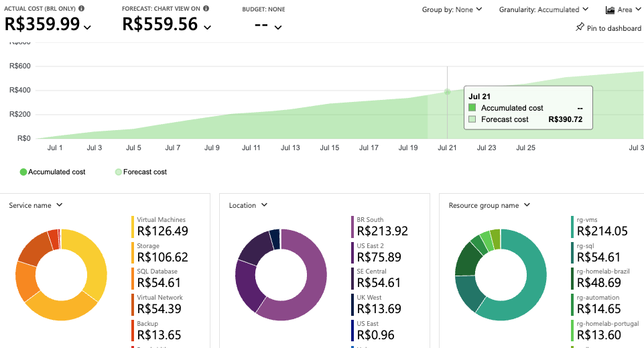Click the Jul 15 axis label
The height and width of the screenshot is (348, 644).
click(330, 148)
